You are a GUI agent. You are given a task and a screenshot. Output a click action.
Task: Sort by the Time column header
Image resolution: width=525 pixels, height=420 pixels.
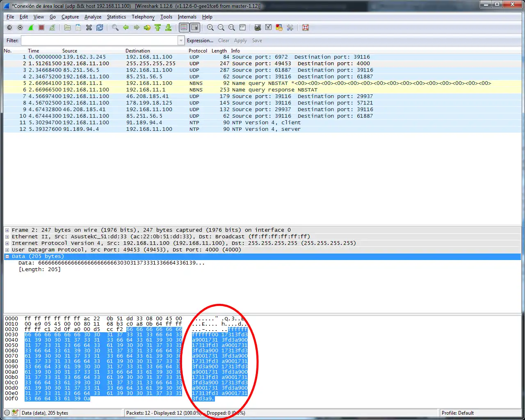click(x=34, y=51)
